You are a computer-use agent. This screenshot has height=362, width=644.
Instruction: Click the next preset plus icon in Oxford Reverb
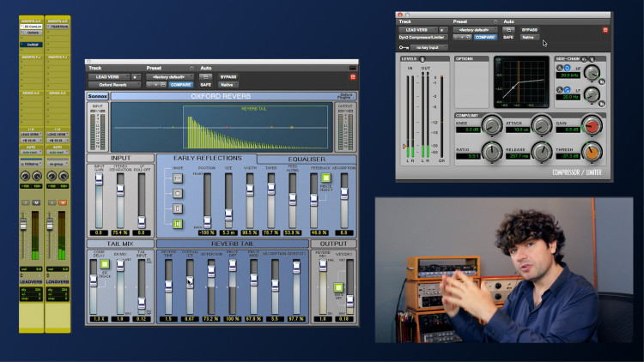[156, 85]
